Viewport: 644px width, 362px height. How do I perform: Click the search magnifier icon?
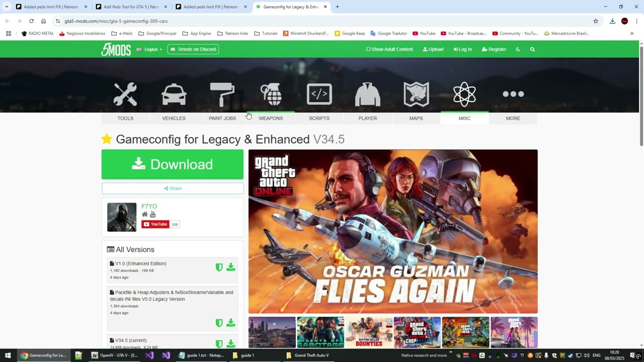tap(532, 49)
